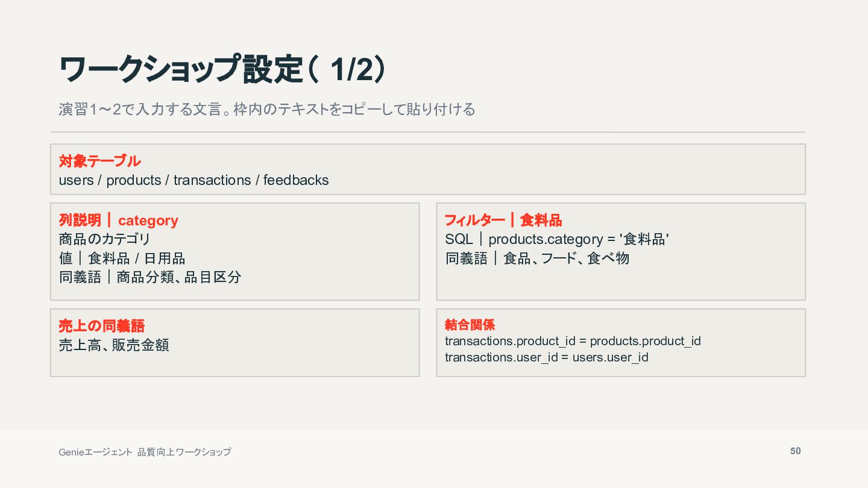The image size is (868, 488).
Task: Click the horizontal divider line below the subtitle
Action: (428, 132)
